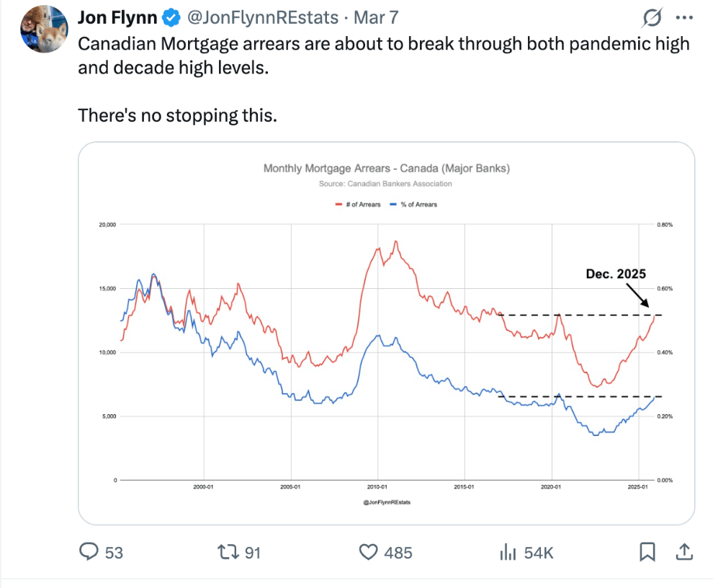Open view analytics bar chart icon
Screen dimensions: 713x588
coord(508,552)
